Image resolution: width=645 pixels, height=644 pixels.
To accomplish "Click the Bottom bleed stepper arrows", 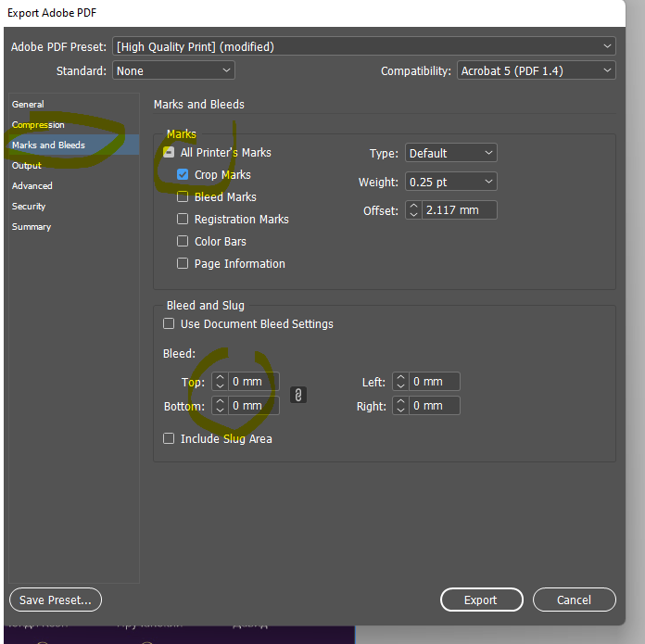I will pyautogui.click(x=220, y=406).
